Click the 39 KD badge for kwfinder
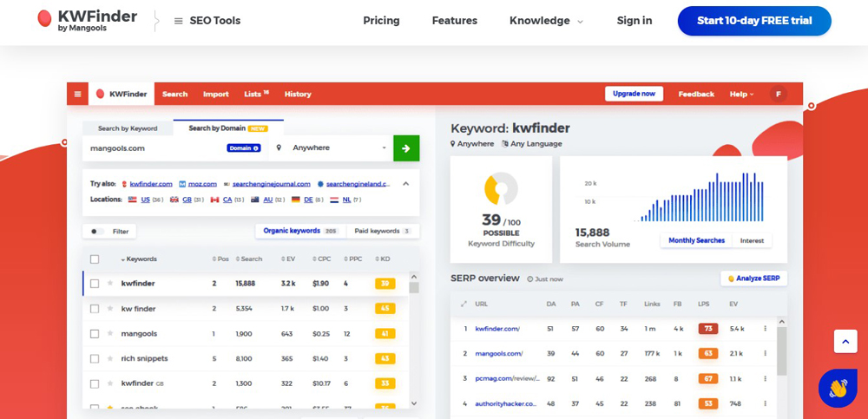Image resolution: width=868 pixels, height=419 pixels. coord(385,284)
